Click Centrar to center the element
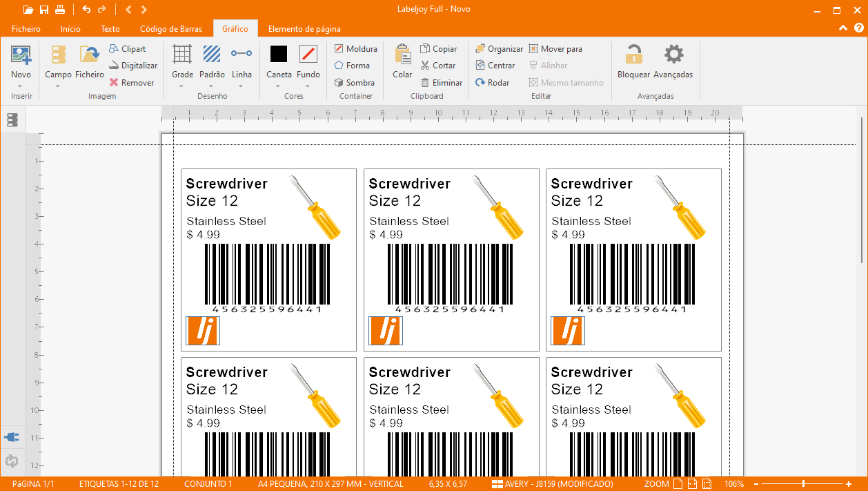 pyautogui.click(x=495, y=66)
